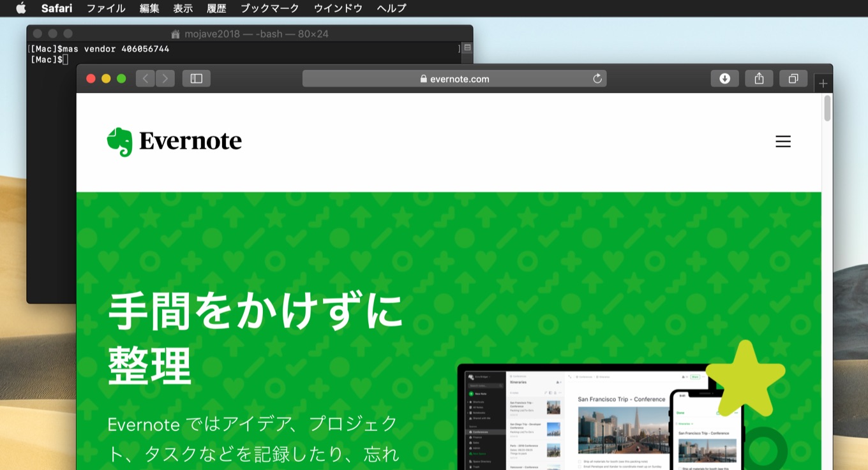Click the Terminal split-pane icon

[467, 48]
